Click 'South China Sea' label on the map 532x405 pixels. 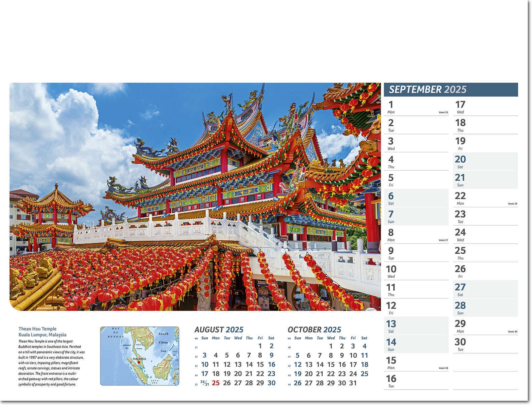tap(163, 342)
